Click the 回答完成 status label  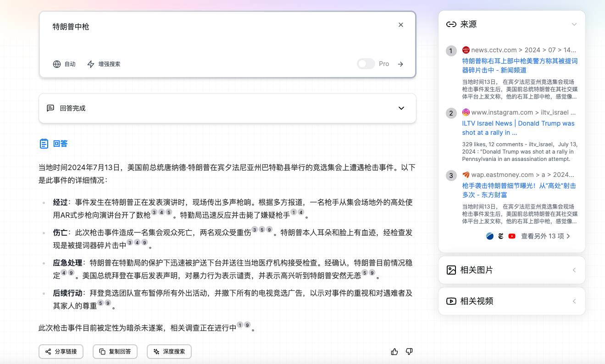[72, 108]
